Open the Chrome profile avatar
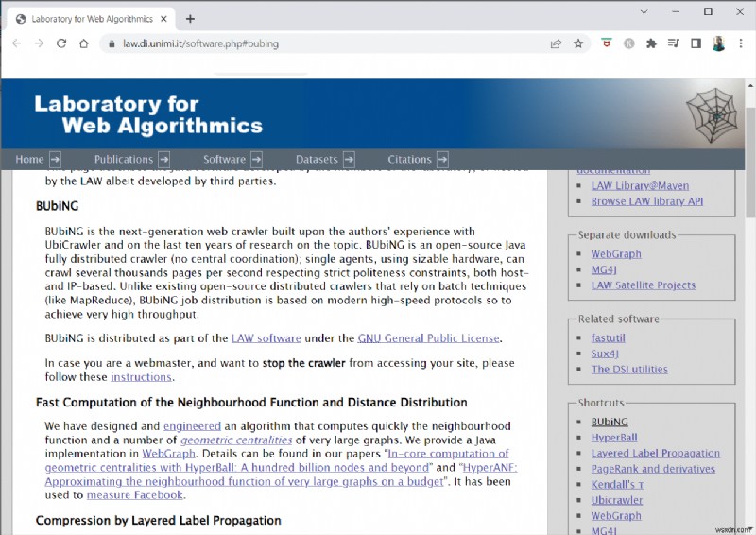This screenshot has width=756, height=535. pos(718,43)
